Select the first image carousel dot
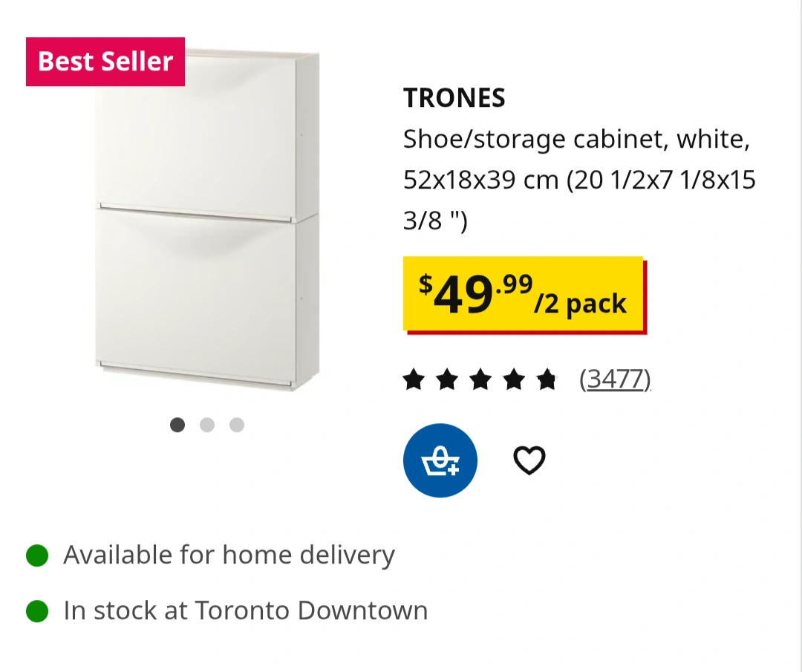802x672 pixels. point(177,425)
